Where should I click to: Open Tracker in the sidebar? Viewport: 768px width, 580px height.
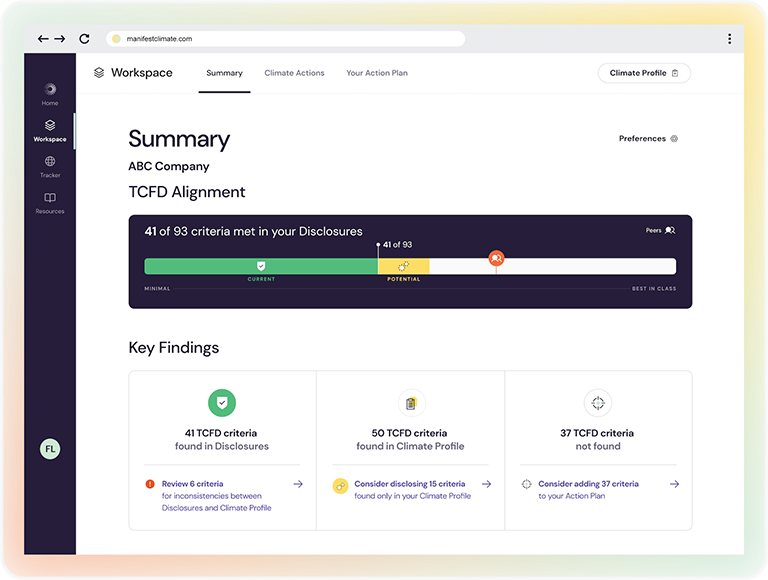pos(50,167)
